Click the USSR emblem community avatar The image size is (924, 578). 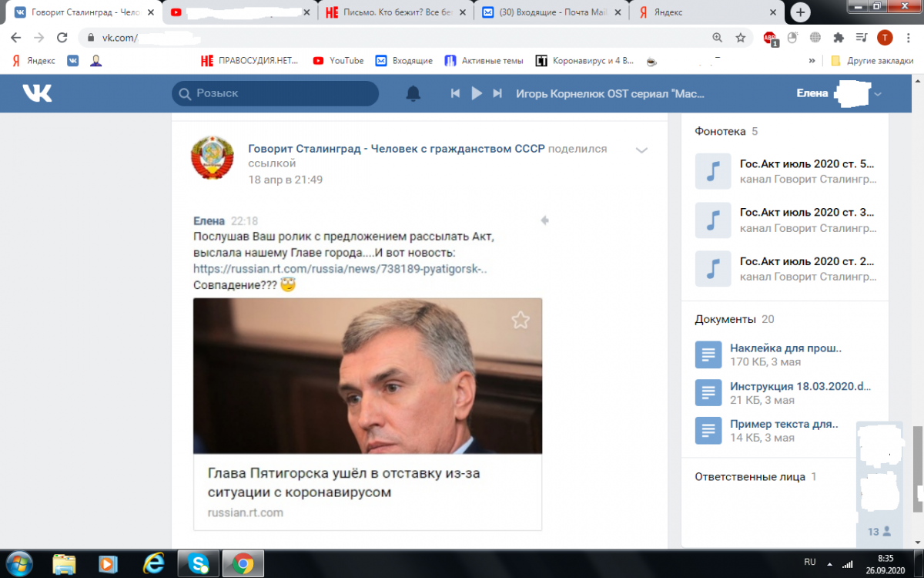[x=212, y=157]
